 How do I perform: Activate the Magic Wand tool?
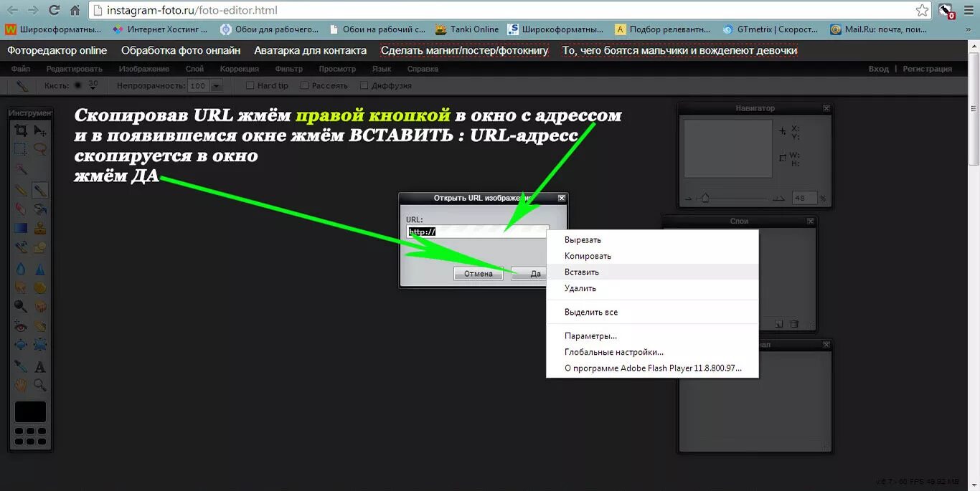point(21,169)
